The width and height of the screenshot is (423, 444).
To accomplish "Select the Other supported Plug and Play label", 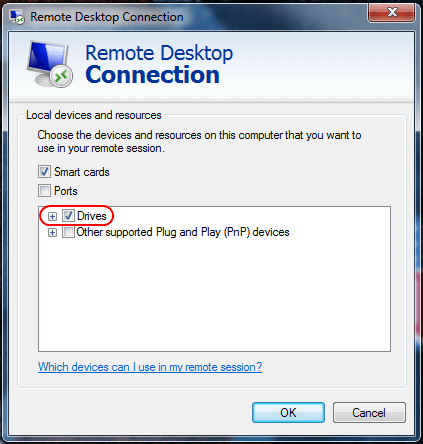I will pos(183,232).
